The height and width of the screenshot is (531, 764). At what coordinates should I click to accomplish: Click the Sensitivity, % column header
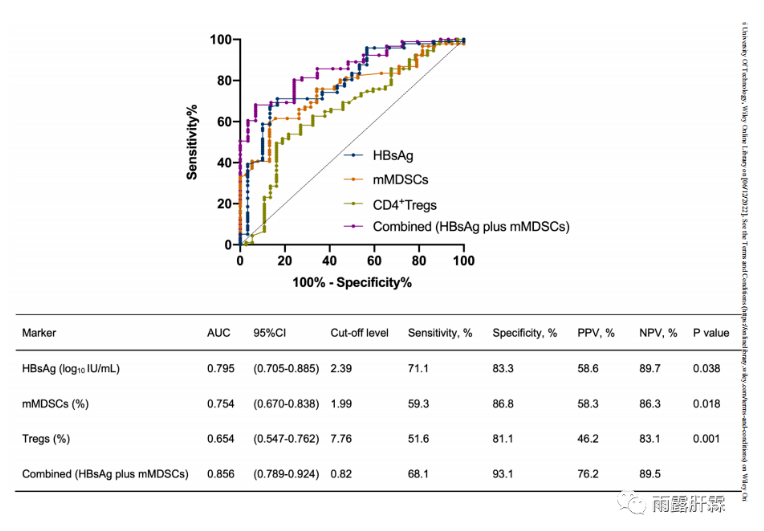439,333
